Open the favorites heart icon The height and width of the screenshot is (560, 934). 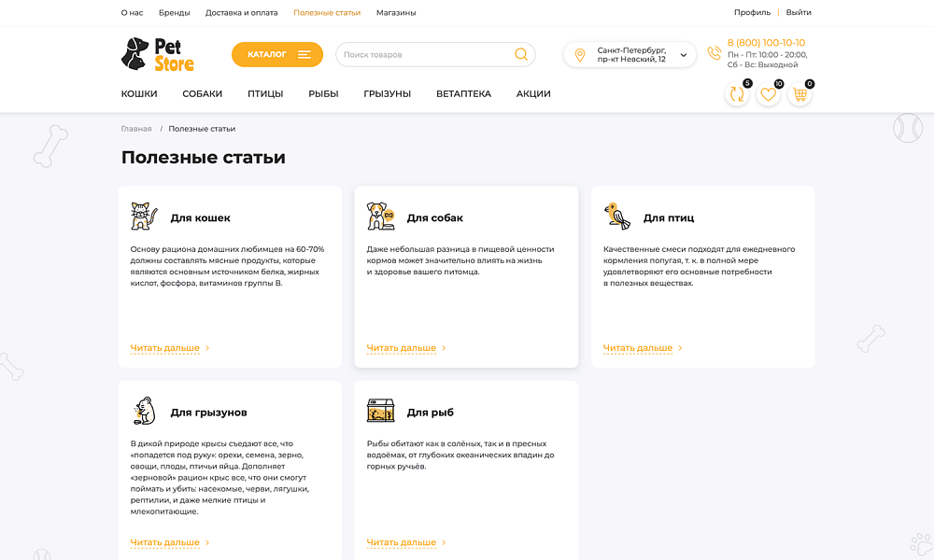pos(768,92)
